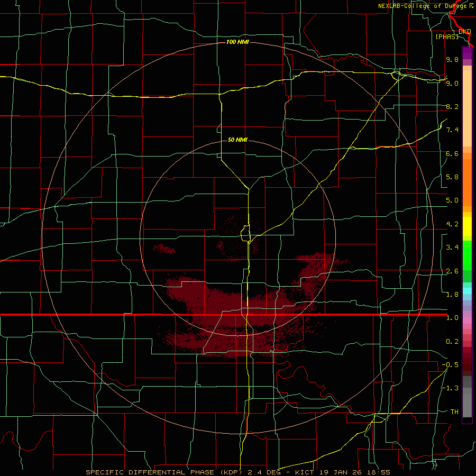Pick the pink color bar segment
This screenshot has width=476, height=476.
(x=467, y=321)
